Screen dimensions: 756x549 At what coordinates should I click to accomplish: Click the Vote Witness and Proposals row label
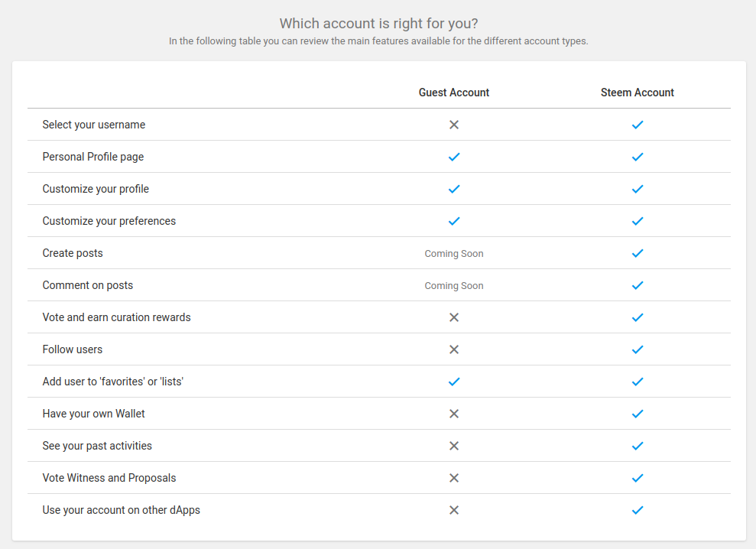pyautogui.click(x=109, y=478)
